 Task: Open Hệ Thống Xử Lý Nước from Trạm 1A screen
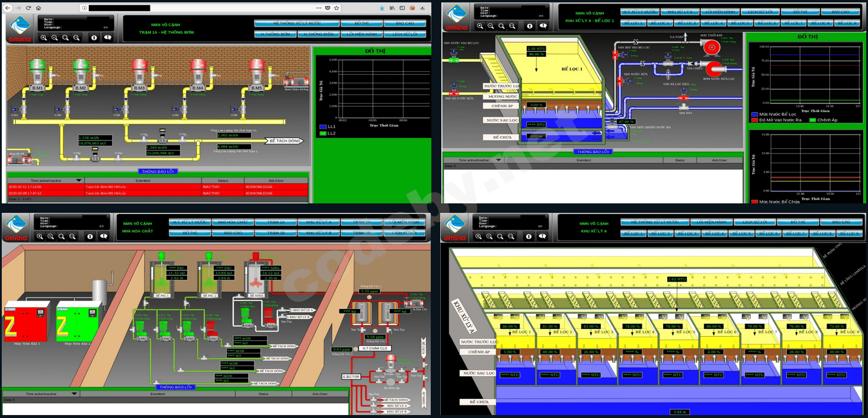pyautogui.click(x=296, y=23)
